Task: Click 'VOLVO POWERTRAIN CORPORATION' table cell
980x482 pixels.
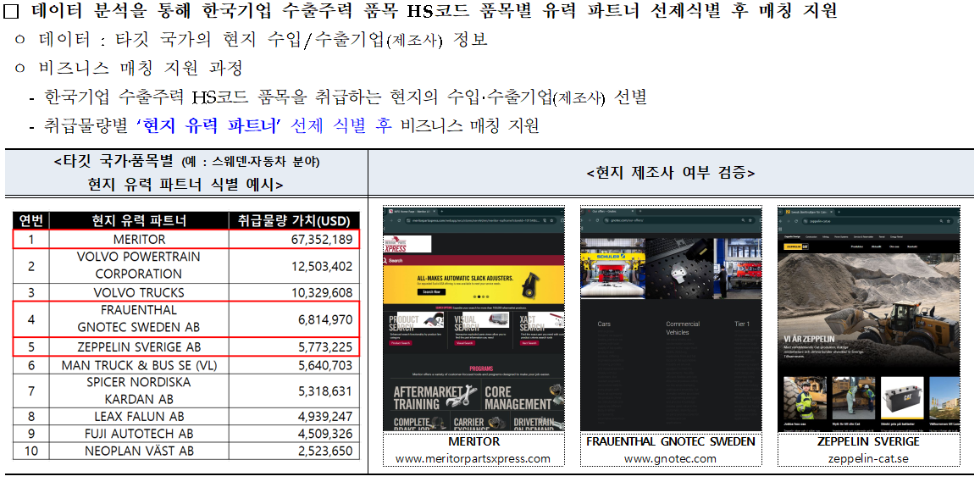Action: [139, 266]
